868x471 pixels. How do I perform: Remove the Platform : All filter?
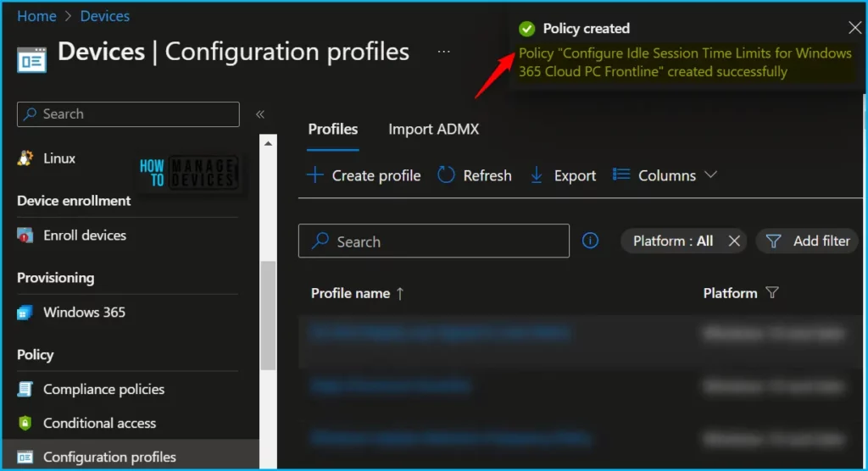tap(734, 241)
